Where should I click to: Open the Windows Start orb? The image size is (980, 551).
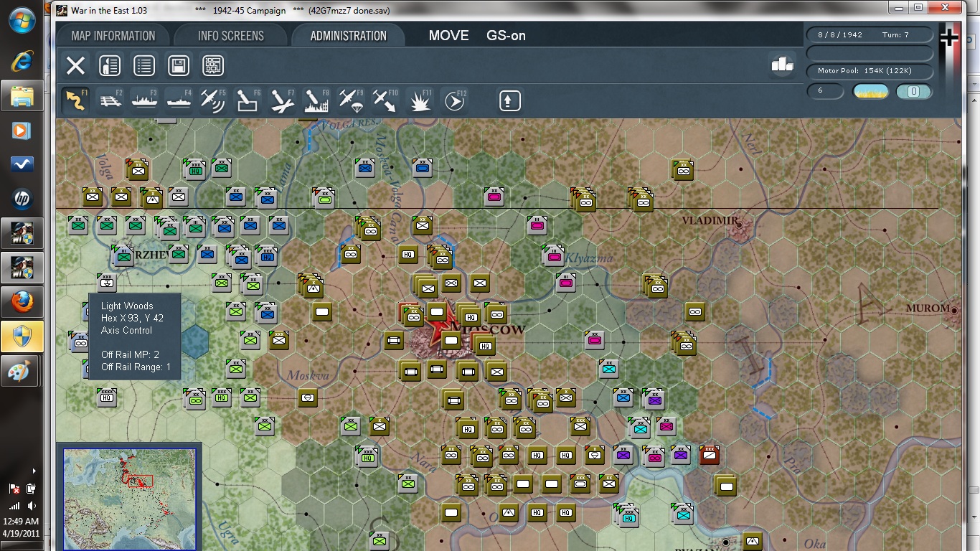tap(22, 20)
